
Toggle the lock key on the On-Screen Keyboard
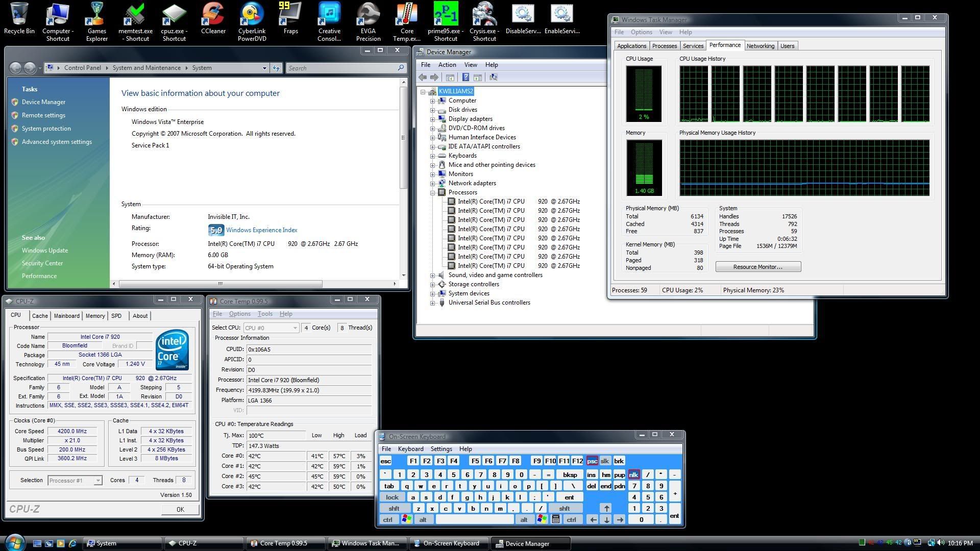point(392,496)
